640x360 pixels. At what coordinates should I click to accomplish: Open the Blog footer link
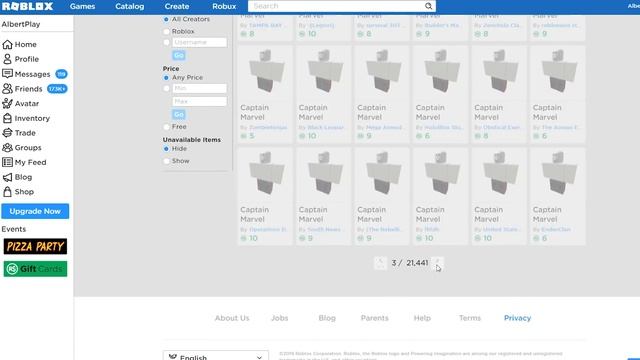pos(327,318)
